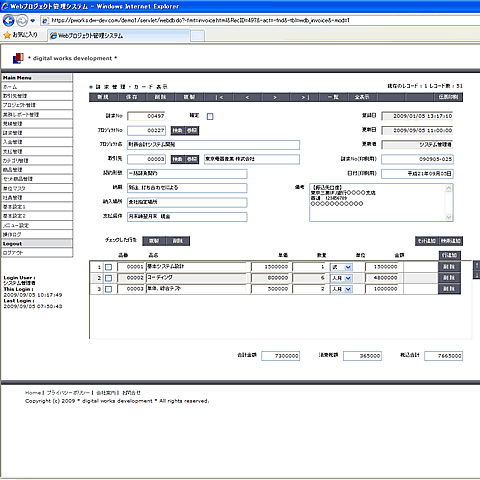Image resolution: width=480 pixels, height=480 pixels.
Task: Go to the first record with |< button
Action: click(219, 97)
